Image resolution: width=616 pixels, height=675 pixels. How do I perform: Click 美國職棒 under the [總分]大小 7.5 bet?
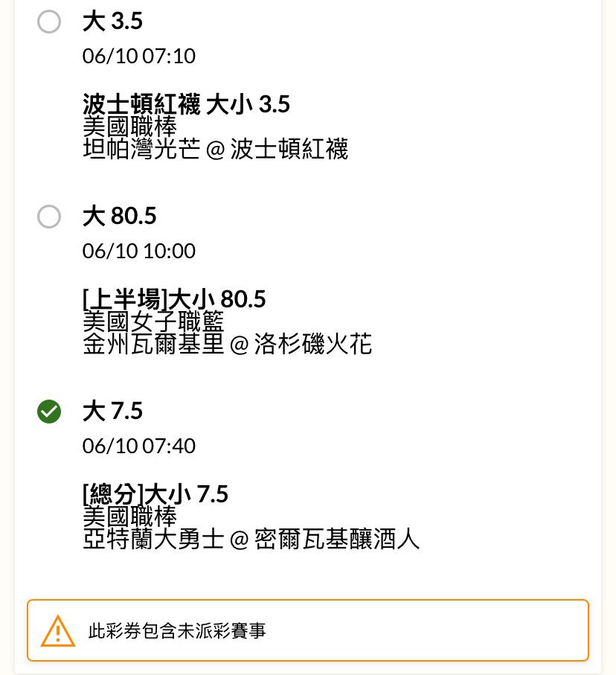coord(129,516)
